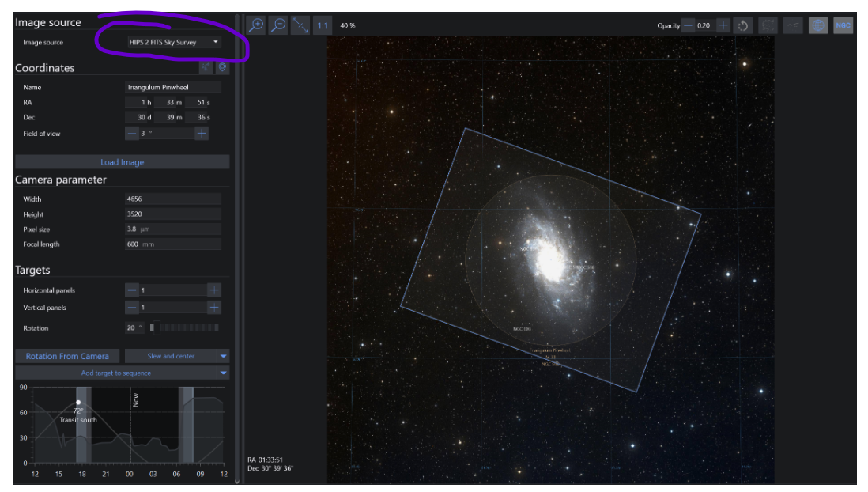This screenshot has width=868, height=492.
Task: Click the circular refresh arrow icon
Action: click(x=743, y=25)
